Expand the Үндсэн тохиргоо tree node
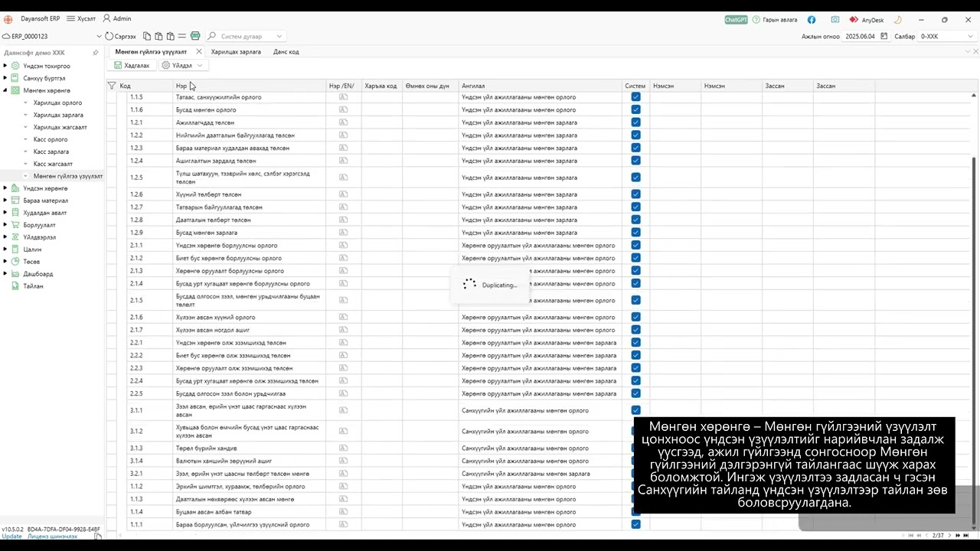Viewport: 980px width, 551px height. 5,66
